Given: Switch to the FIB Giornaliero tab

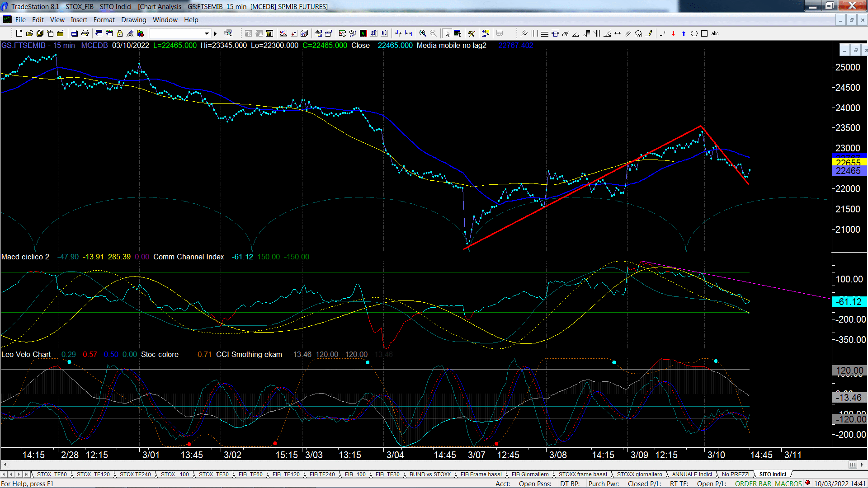Looking at the screenshot, I should pos(530,474).
